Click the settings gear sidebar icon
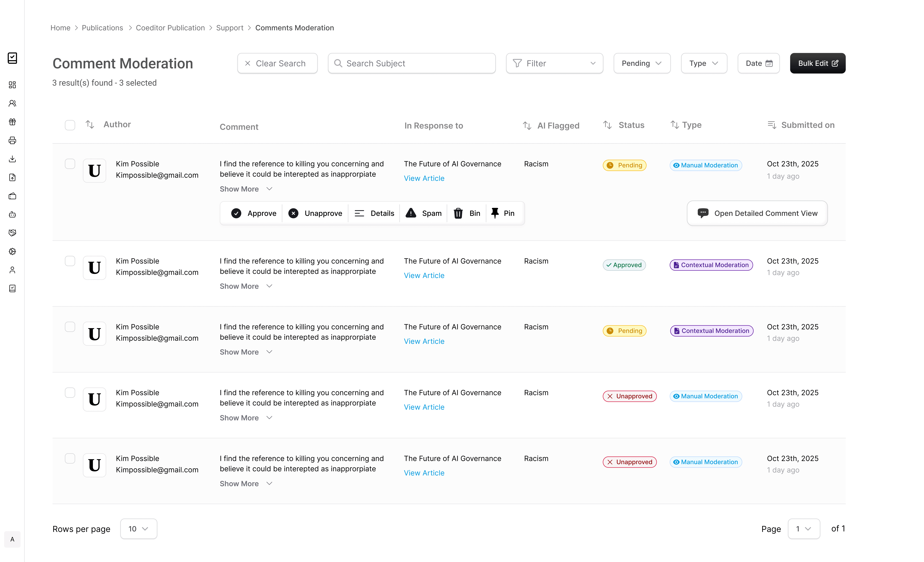Screen dimensions: 924x562 [x=12, y=251]
